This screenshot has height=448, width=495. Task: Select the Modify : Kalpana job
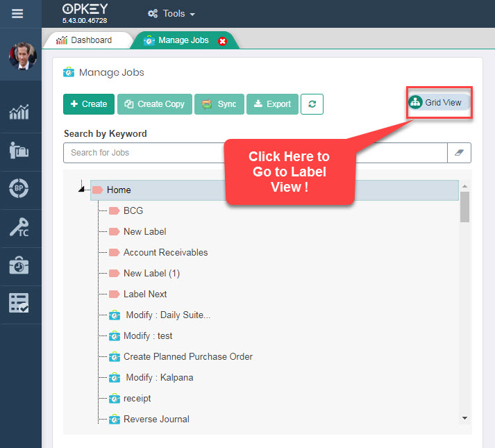click(160, 378)
